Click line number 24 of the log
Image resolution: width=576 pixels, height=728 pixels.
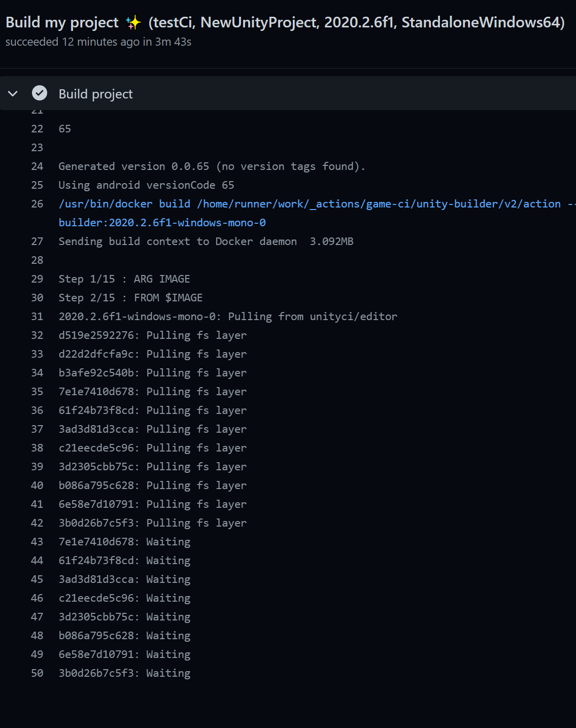37,166
